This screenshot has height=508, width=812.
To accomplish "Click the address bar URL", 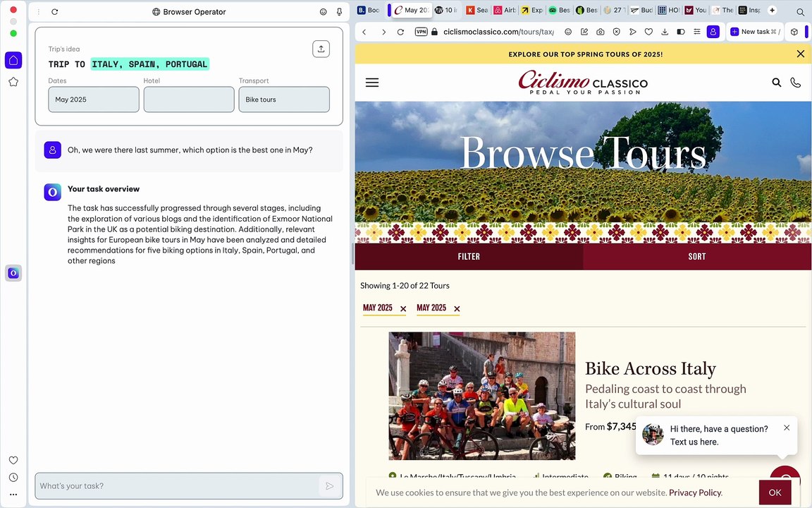I will 498,32.
